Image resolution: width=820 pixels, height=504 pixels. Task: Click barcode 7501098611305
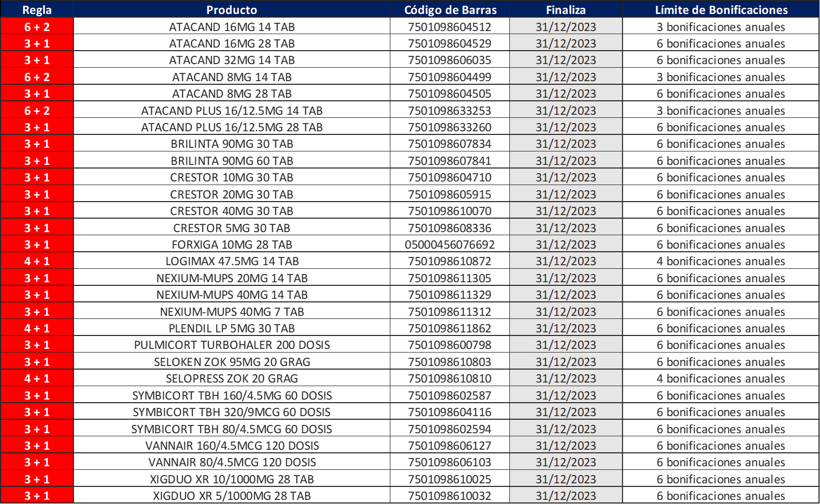point(450,278)
